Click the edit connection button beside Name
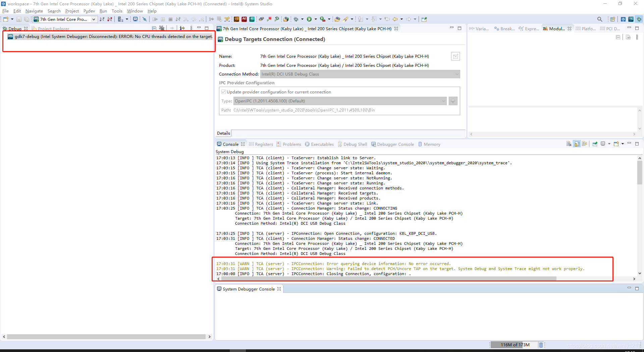This screenshot has width=644, height=352. coord(455,56)
